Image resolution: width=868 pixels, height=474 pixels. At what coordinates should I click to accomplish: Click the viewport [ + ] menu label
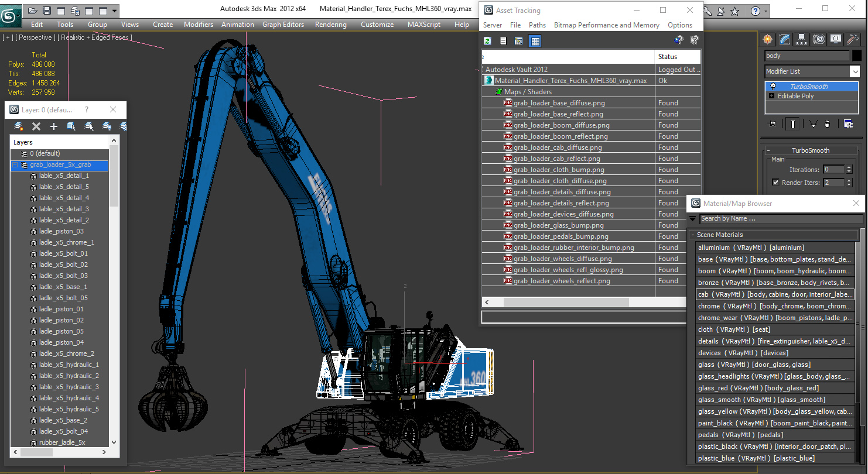(x=8, y=37)
